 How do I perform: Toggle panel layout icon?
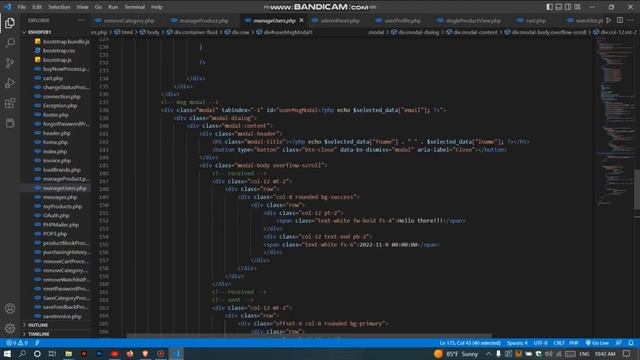tap(559, 7)
